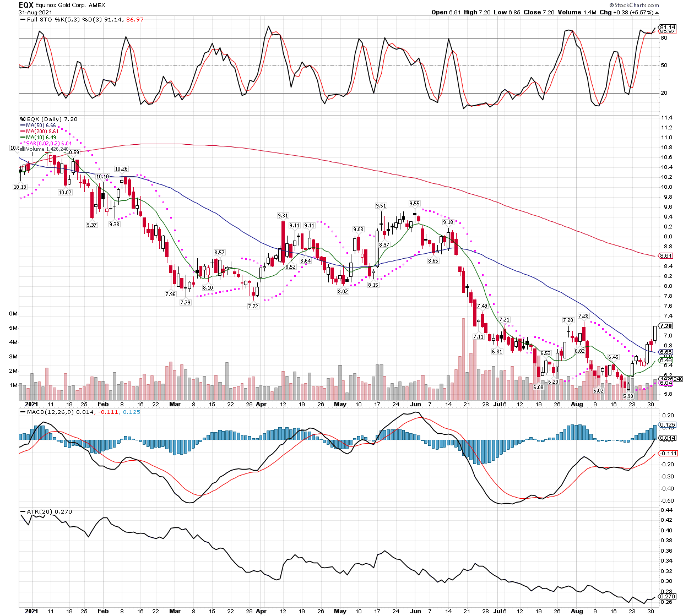The height and width of the screenshot is (616, 683).
Task: Click the 0.125 MACD histogram axis tag
Action: pos(668,425)
